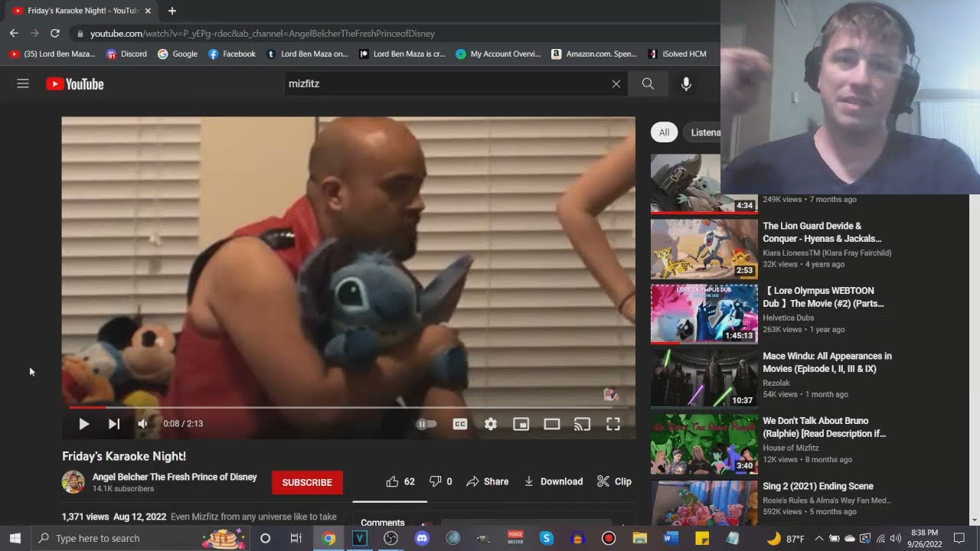The image size is (980, 551).
Task: Go to the YouTube home logo
Action: click(74, 84)
